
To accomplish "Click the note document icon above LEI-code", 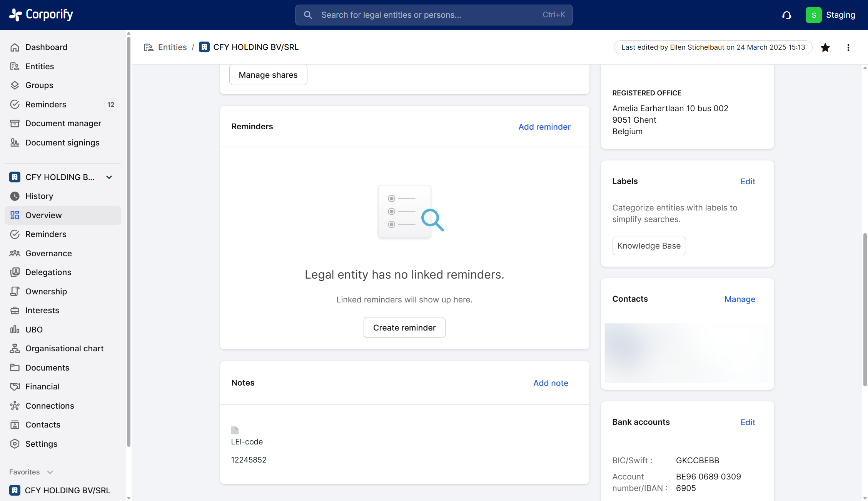I will click(x=235, y=430).
